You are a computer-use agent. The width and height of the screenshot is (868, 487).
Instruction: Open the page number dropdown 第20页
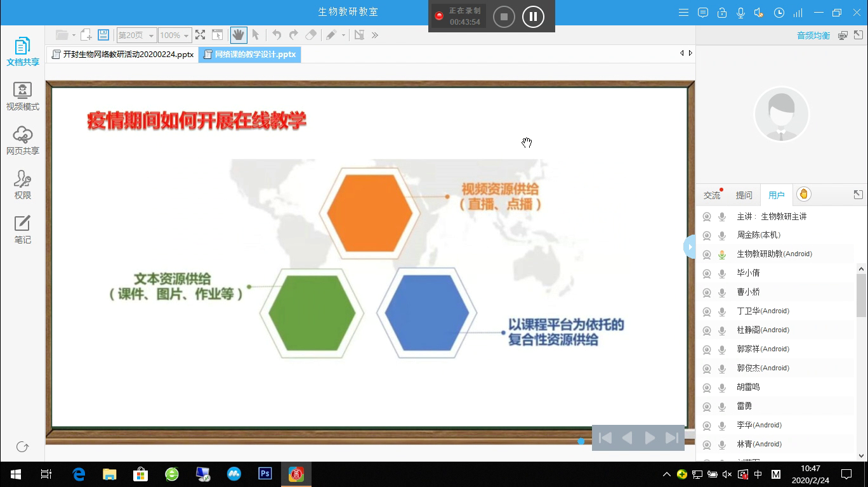coord(152,36)
